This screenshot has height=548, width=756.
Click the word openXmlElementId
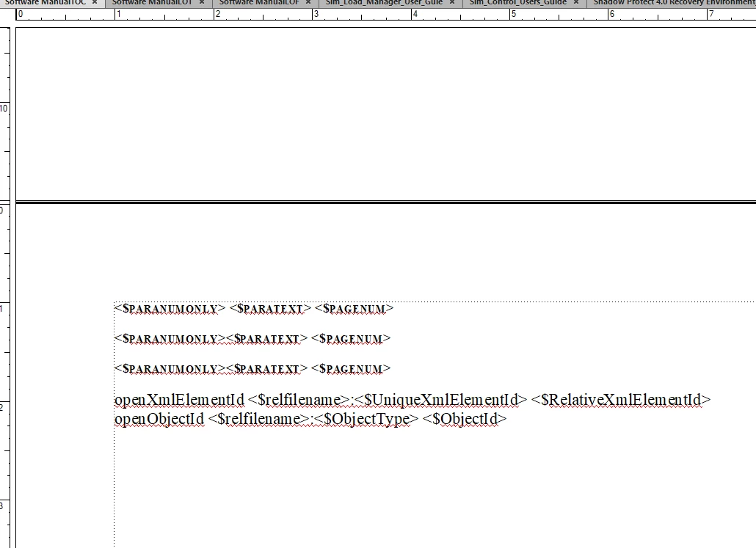tap(179, 400)
